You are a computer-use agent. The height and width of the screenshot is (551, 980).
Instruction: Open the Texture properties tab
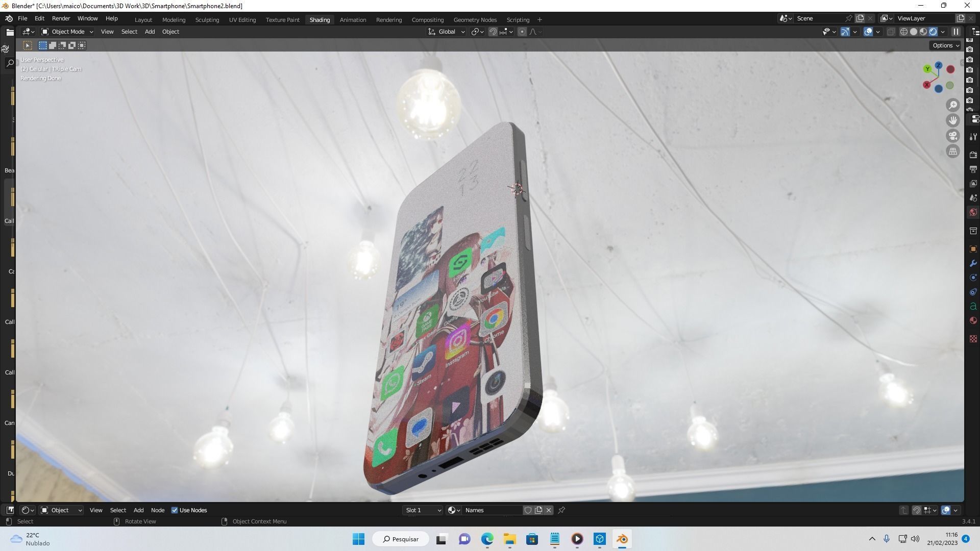[x=973, y=339]
